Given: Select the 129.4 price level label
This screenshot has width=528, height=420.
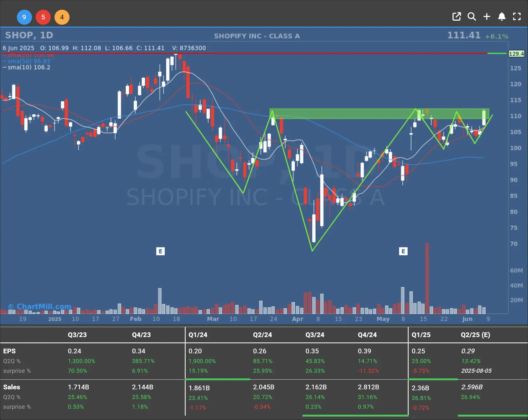Looking at the screenshot, I should pos(516,54).
